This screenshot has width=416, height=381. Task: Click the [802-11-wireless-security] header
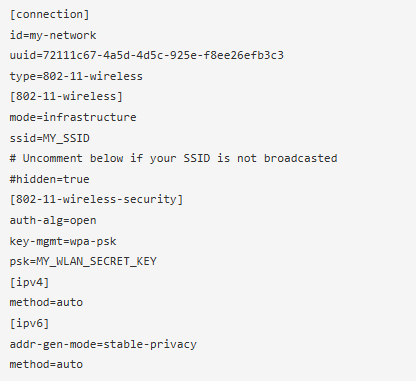(x=96, y=200)
